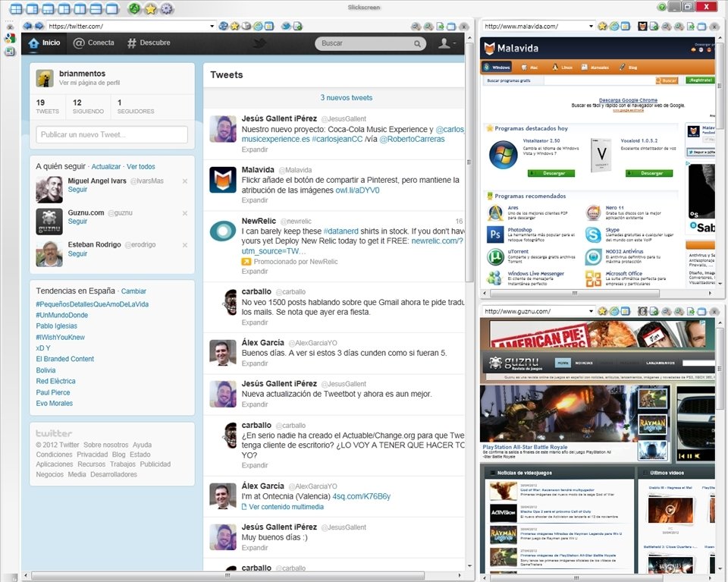Dismiss Esteban Rodrigo follow suggestion

tap(185, 245)
